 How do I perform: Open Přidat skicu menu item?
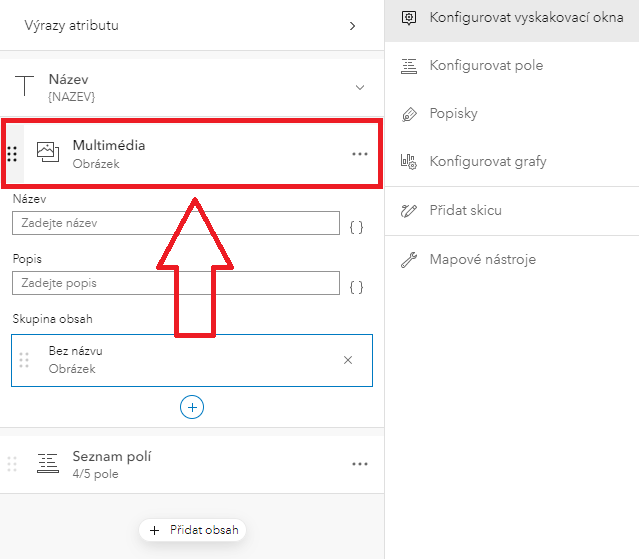[x=512, y=211]
